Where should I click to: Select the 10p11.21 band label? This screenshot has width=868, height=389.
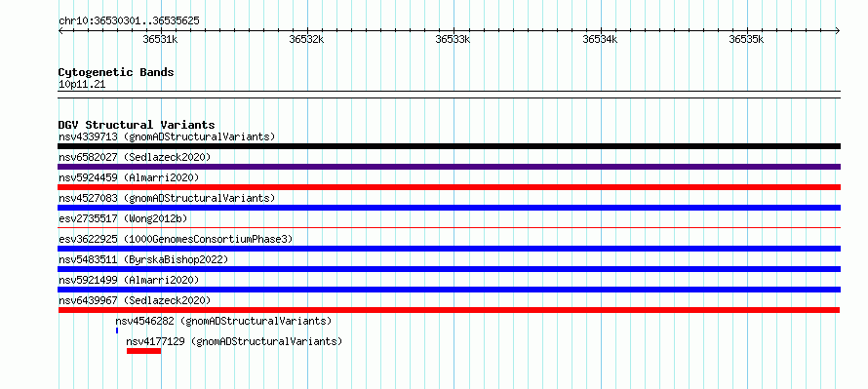tap(82, 85)
